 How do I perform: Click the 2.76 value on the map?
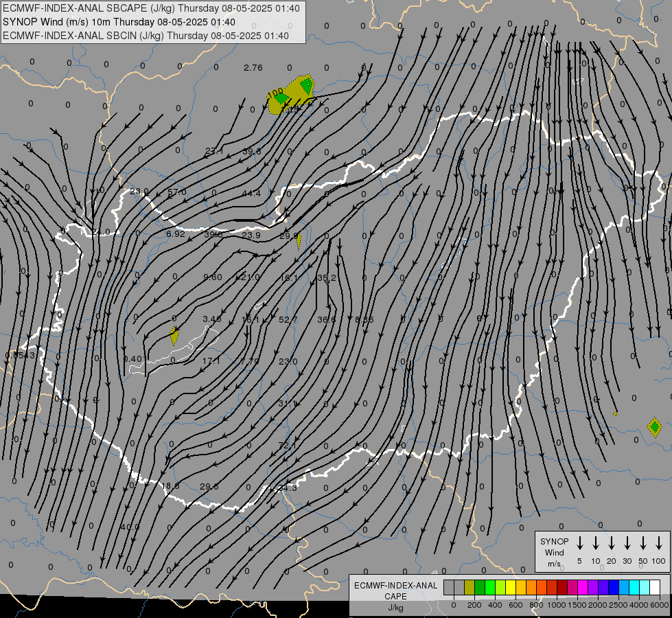(253, 68)
